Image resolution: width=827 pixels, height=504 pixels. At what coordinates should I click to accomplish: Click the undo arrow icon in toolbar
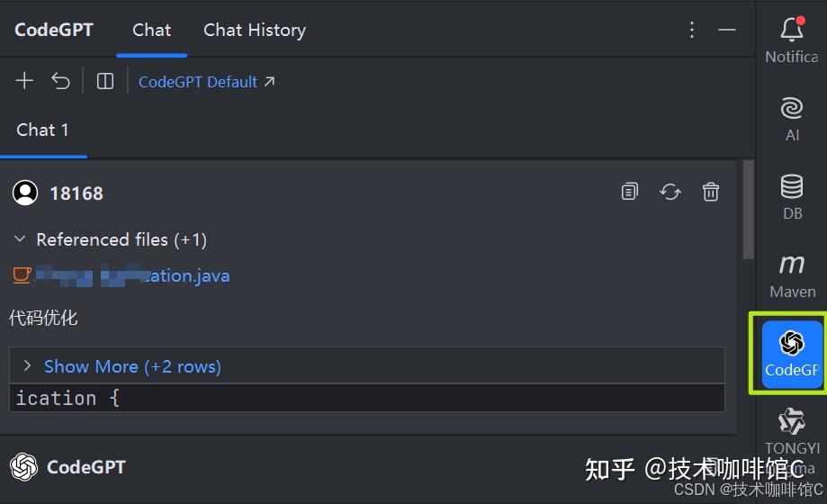click(x=60, y=81)
